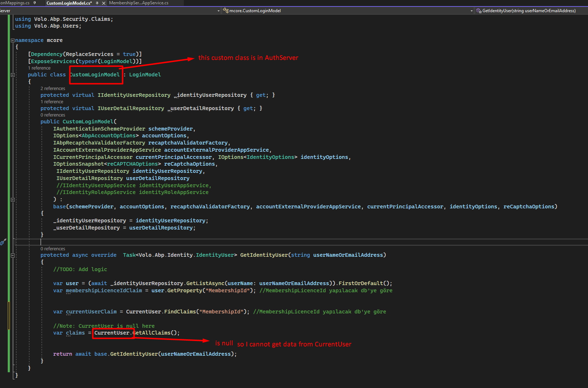Click the LoginModel base class name
588x388 pixels.
[x=145, y=75]
